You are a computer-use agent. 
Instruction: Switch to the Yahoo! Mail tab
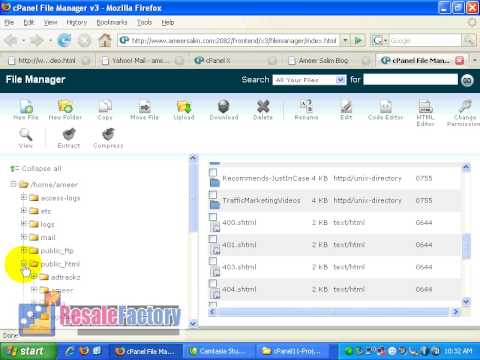point(140,60)
